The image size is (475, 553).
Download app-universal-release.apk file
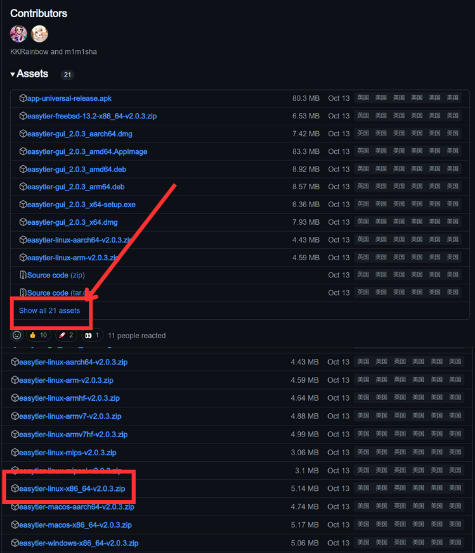pos(69,98)
